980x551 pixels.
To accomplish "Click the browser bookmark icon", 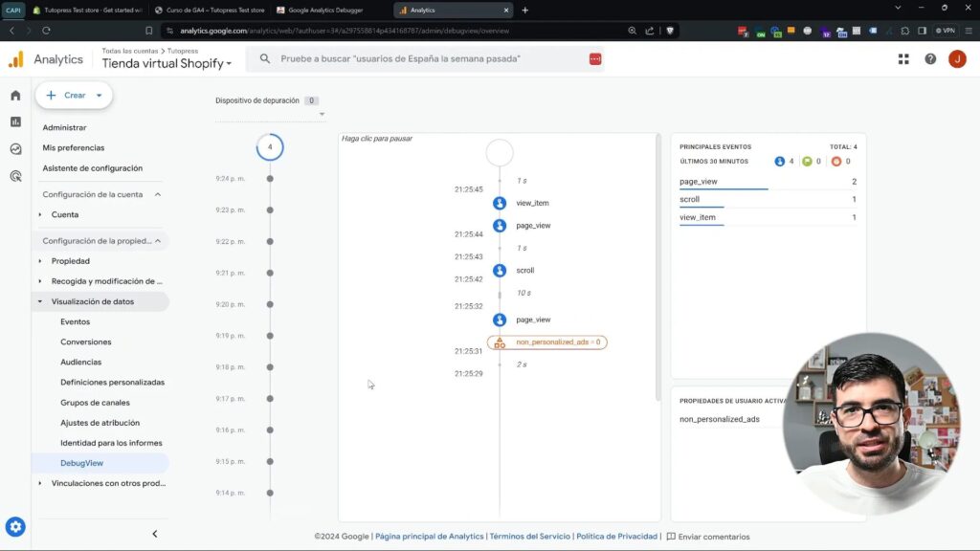I will pyautogui.click(x=148, y=30).
